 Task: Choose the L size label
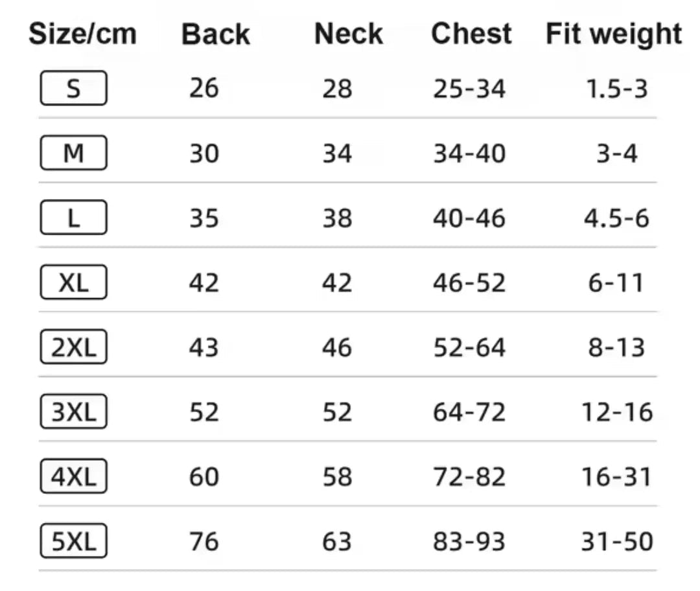[74, 217]
